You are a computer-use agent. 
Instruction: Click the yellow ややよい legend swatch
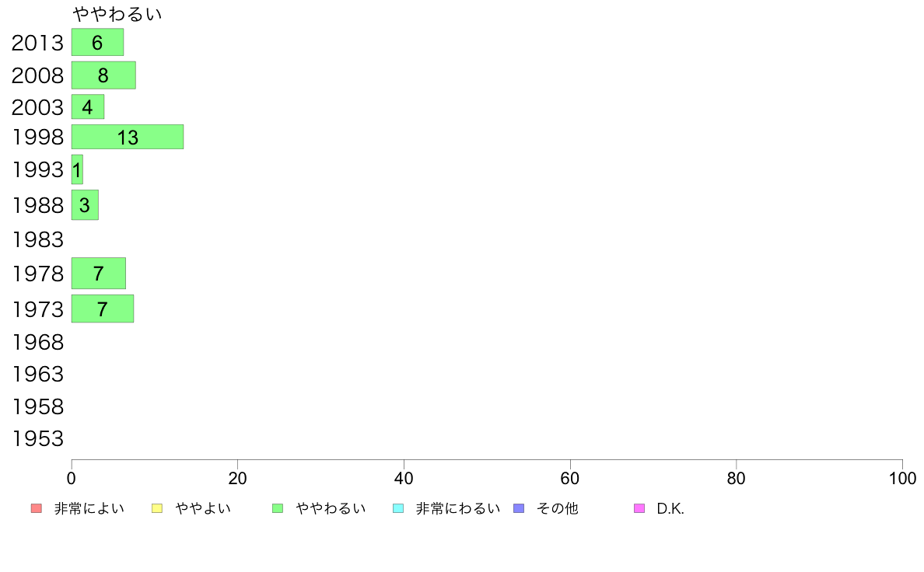tap(157, 508)
